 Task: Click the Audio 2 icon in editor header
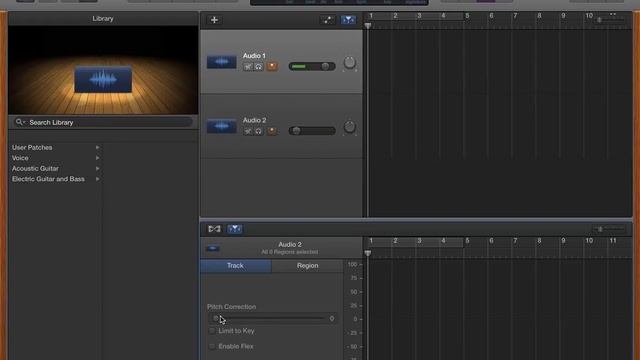(x=213, y=248)
